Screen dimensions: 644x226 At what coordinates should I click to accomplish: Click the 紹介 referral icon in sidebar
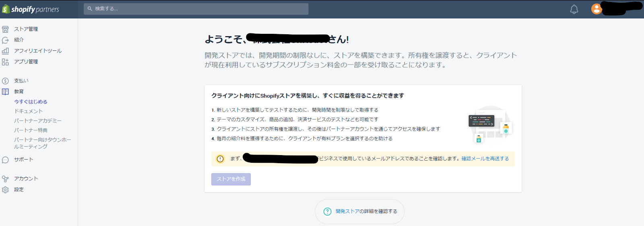pyautogui.click(x=5, y=40)
